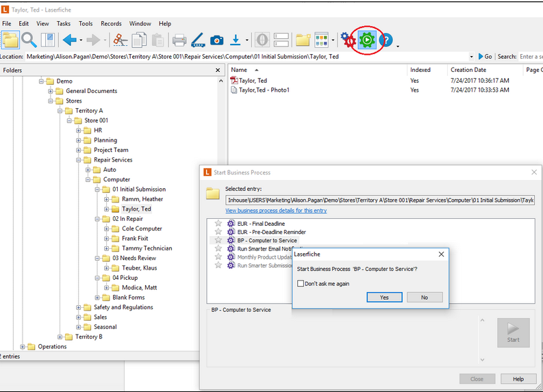Go forward with the gray arrow

pyautogui.click(x=93, y=40)
